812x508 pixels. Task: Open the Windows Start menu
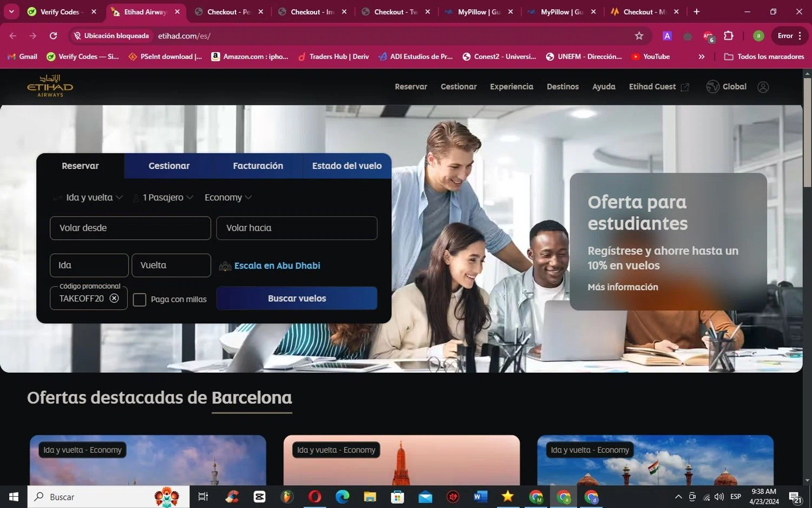(14, 497)
